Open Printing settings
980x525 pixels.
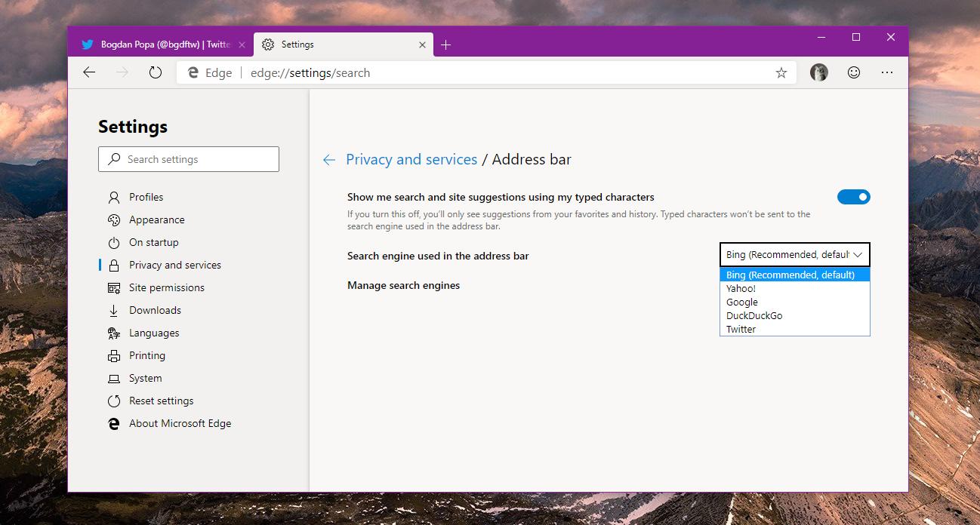point(147,355)
